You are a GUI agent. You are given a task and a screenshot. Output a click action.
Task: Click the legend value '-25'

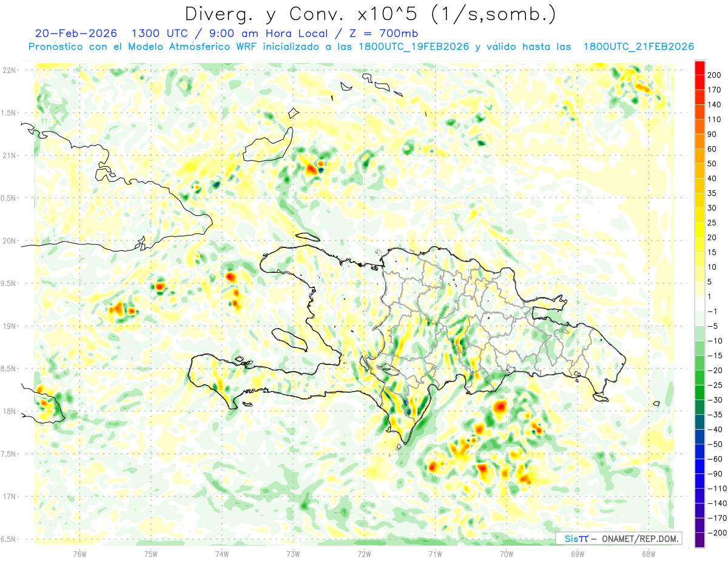pyautogui.click(x=714, y=386)
